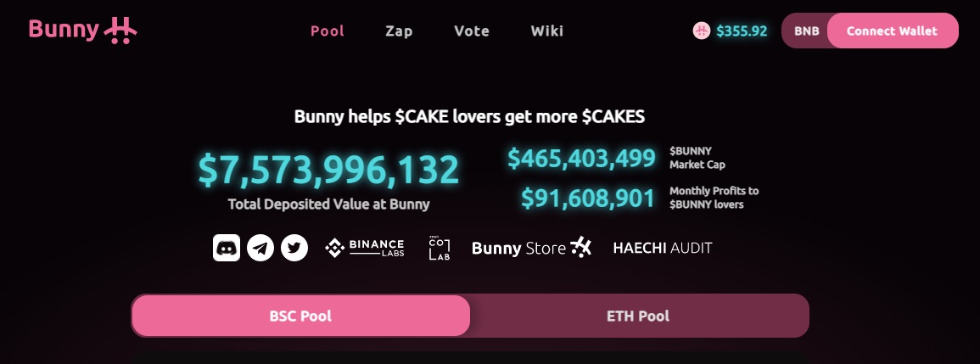The image size is (980, 364).
Task: Select the BNB network toggle
Action: (x=806, y=31)
